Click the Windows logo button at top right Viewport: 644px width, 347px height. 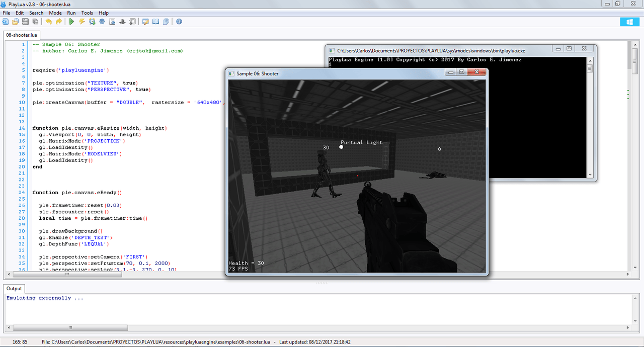629,22
